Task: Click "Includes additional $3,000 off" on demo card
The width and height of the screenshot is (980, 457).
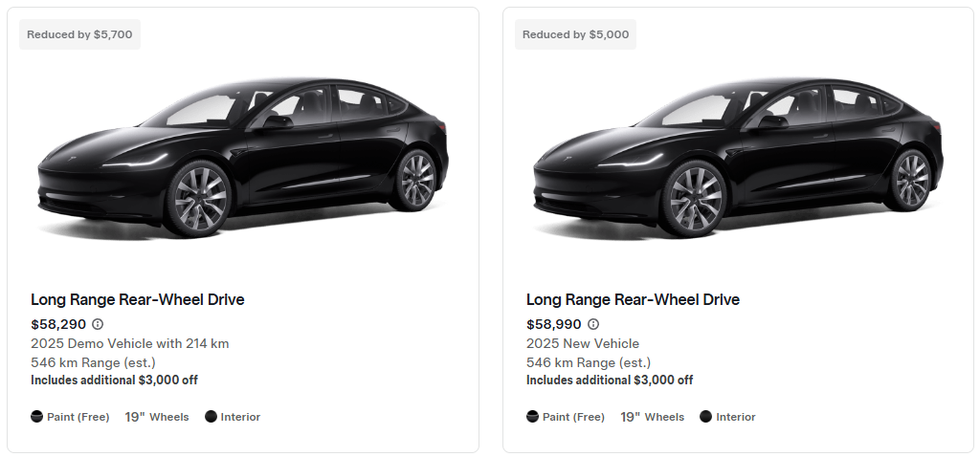Action: point(114,381)
